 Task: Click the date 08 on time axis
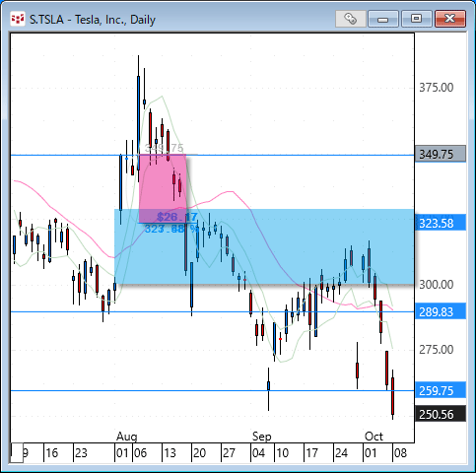[400, 453]
